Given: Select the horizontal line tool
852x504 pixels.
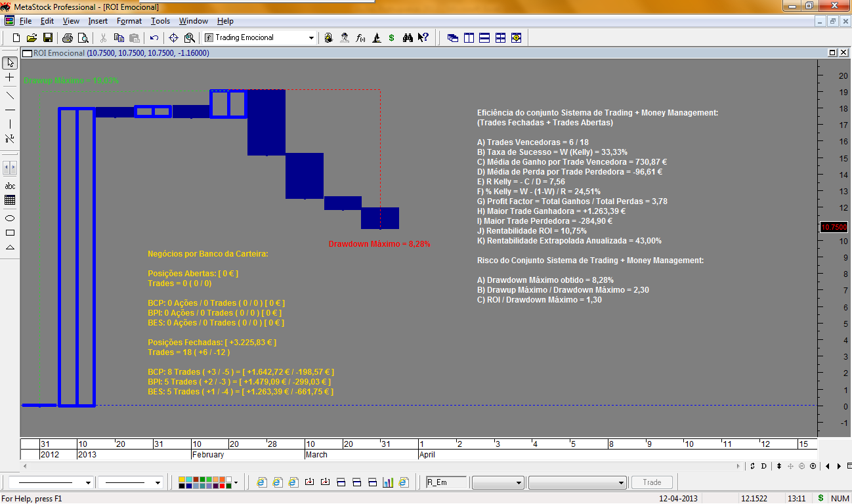Looking at the screenshot, I should click(x=10, y=110).
